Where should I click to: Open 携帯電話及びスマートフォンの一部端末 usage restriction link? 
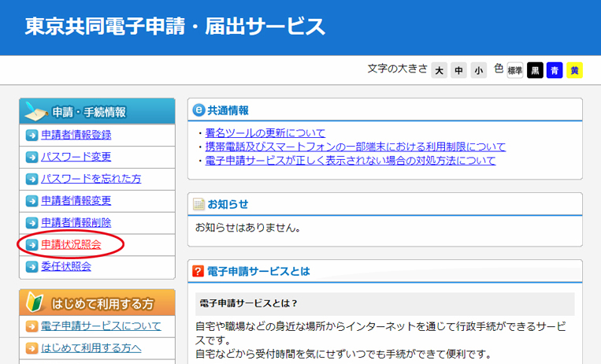pos(355,147)
